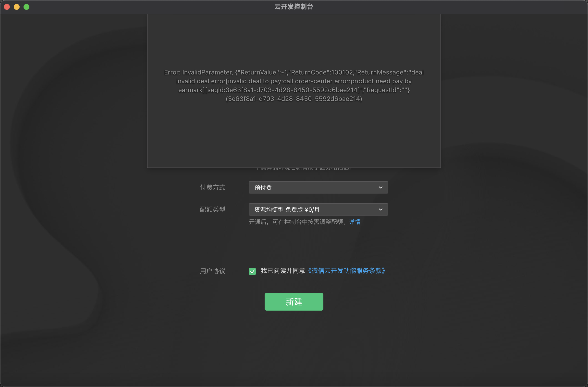
Task: Click the 配额类型 field label
Action: (x=212, y=209)
